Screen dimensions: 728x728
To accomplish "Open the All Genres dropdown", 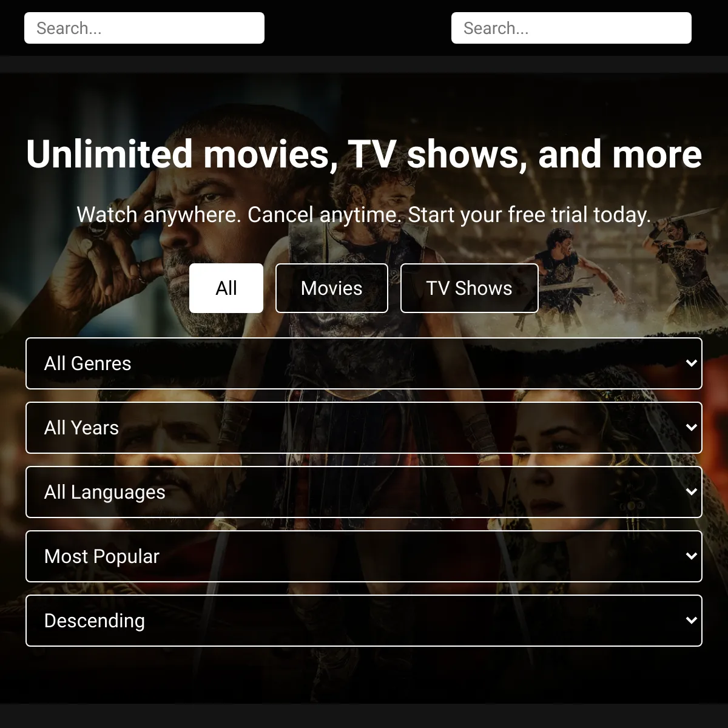I will point(364,363).
